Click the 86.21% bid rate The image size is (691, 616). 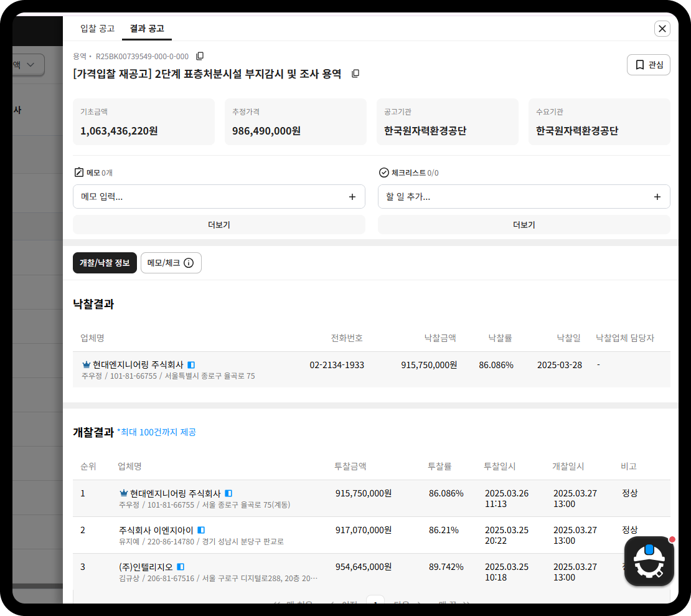tap(444, 530)
